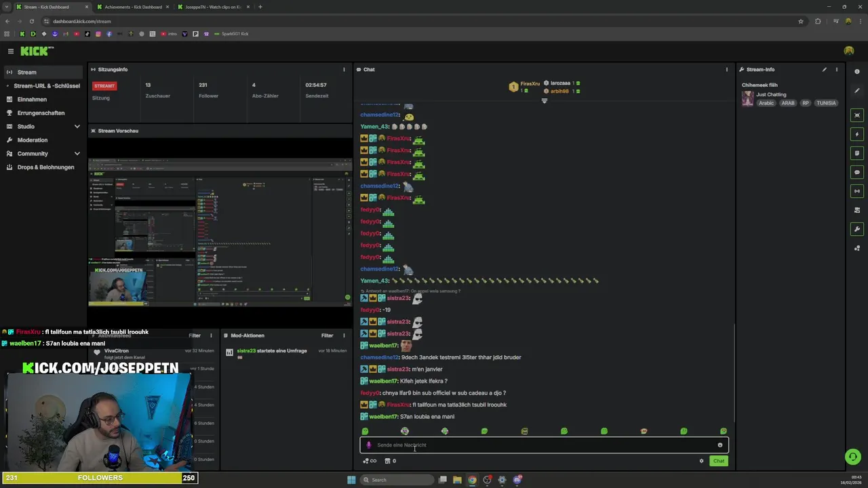
Task: Toggle the wrench widget in right sidebar
Action: pyautogui.click(x=857, y=229)
